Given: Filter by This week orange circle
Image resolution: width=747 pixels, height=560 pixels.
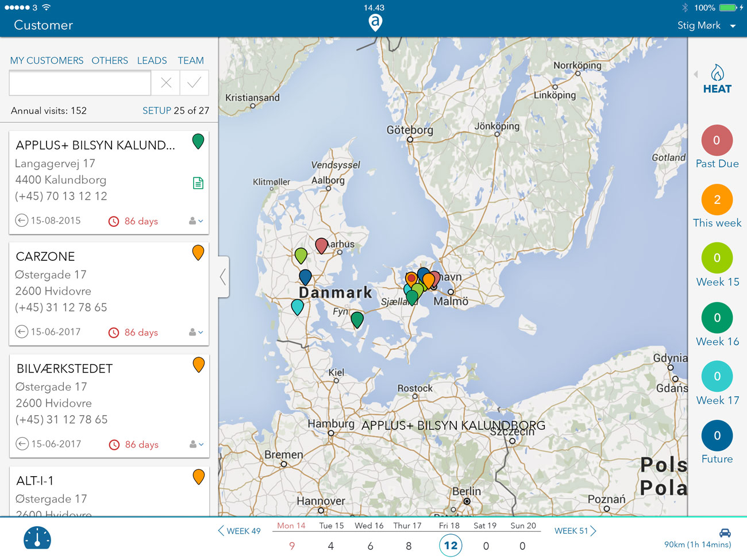Looking at the screenshot, I should (717, 200).
